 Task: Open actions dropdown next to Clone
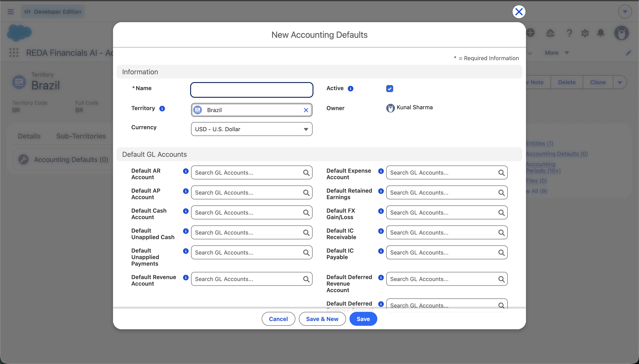click(x=619, y=82)
